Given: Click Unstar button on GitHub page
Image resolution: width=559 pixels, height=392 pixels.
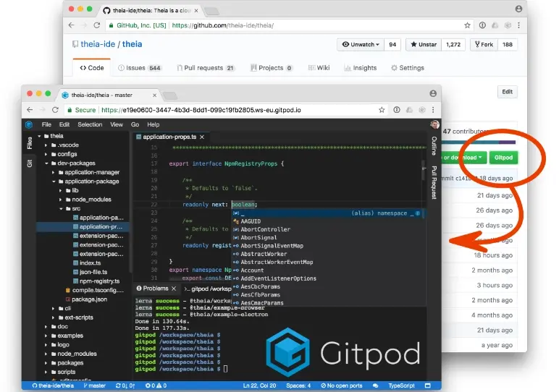Looking at the screenshot, I should coord(424,45).
